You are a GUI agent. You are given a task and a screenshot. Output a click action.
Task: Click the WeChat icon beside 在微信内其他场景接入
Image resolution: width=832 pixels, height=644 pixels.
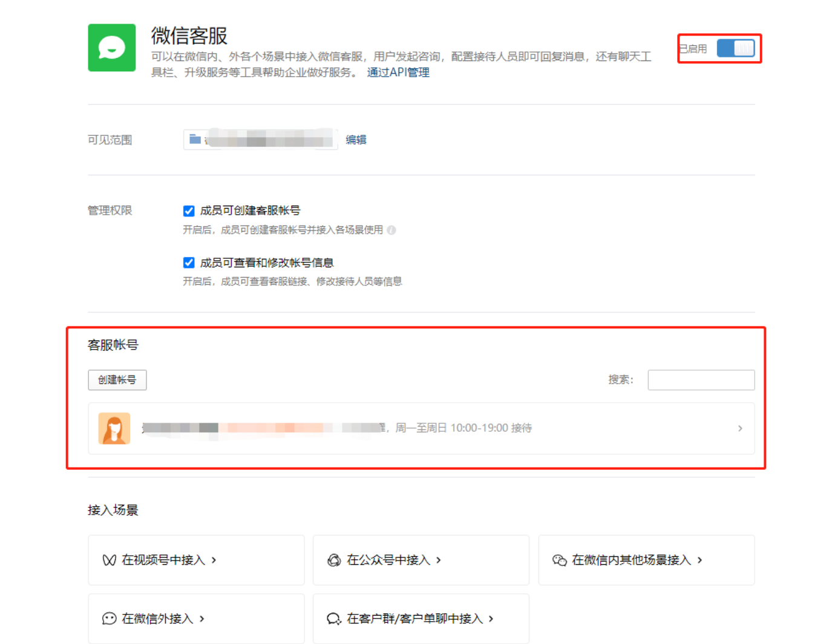click(558, 560)
